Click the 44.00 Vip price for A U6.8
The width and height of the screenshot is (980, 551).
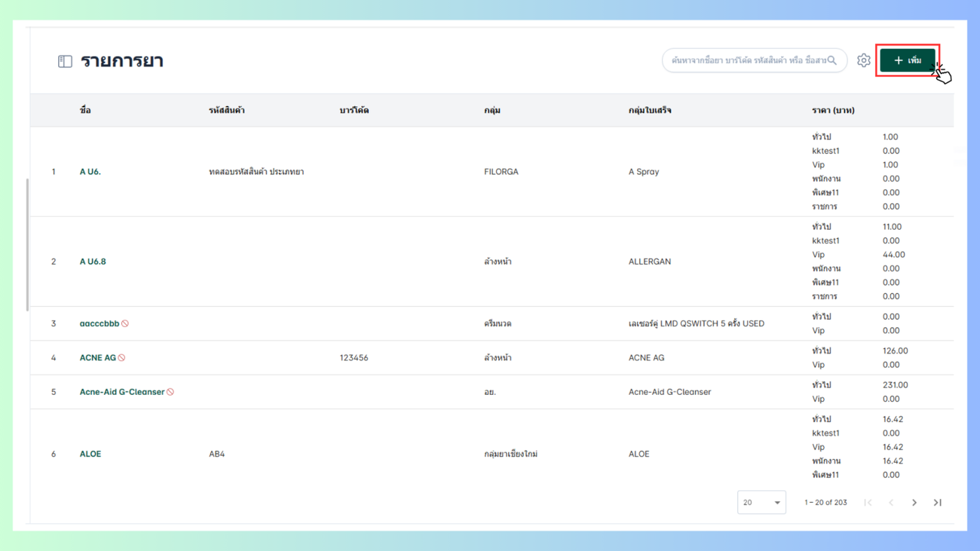(x=894, y=255)
